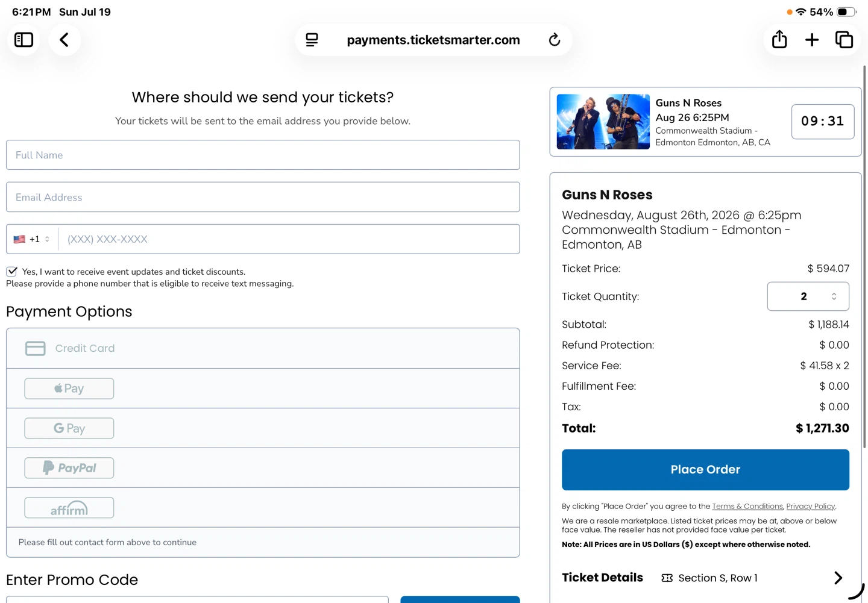Screen dimensions: 868x603
Task: Select the Apple Pay payment icon
Action: (x=69, y=389)
